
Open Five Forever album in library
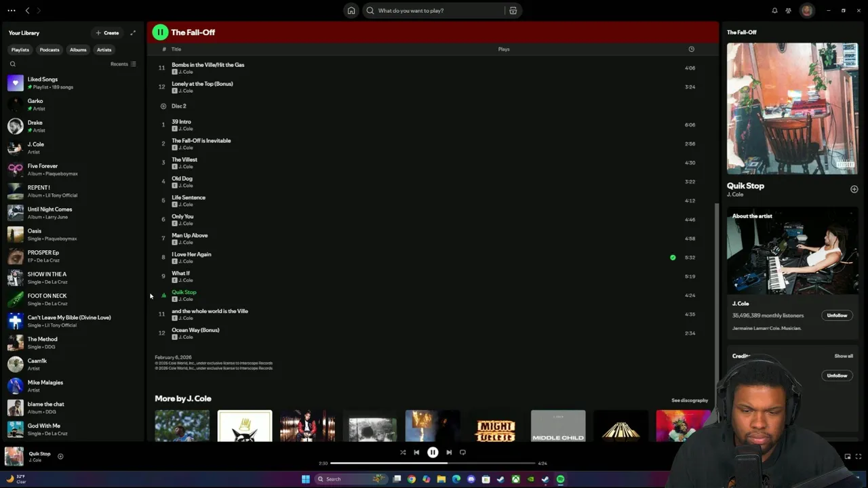point(73,169)
